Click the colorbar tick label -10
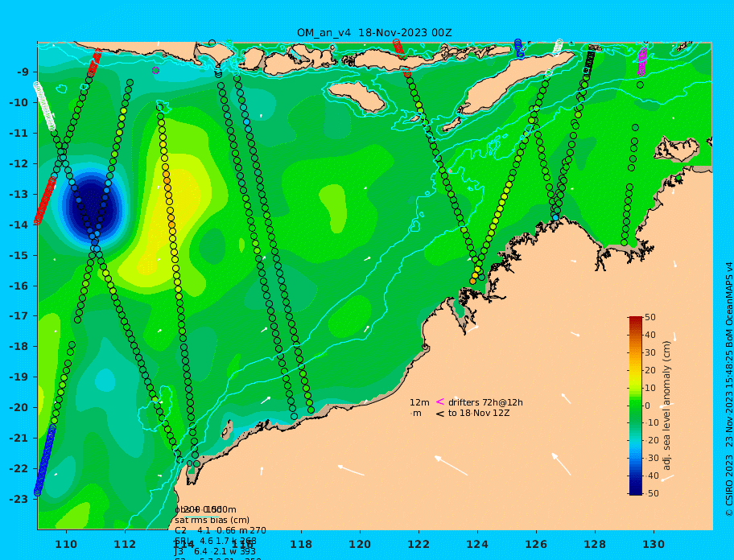Image resolution: width=734 pixels, height=560 pixels. pyautogui.click(x=652, y=423)
